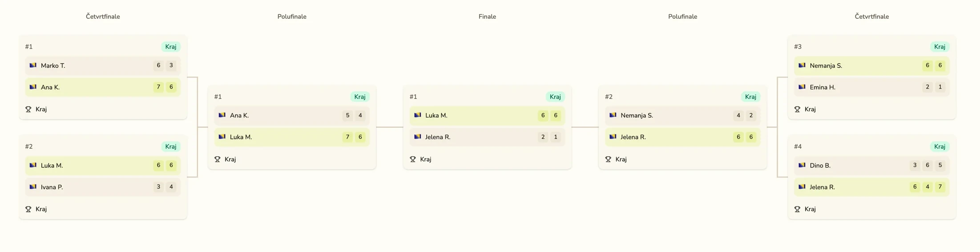Click the trophy icon in quarterfinal #4
This screenshot has width=980, height=252.
797,209
